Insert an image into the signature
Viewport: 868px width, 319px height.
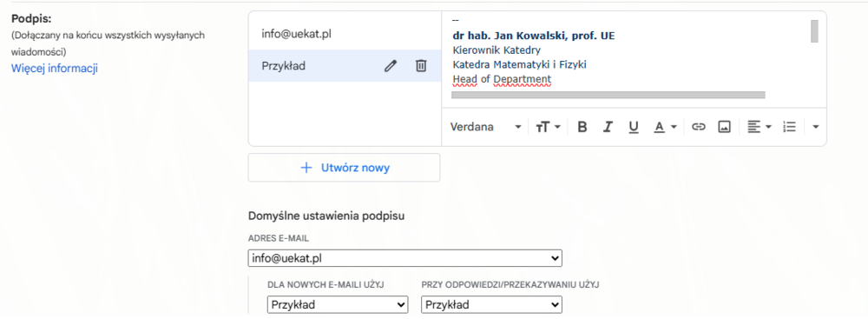pyautogui.click(x=724, y=127)
